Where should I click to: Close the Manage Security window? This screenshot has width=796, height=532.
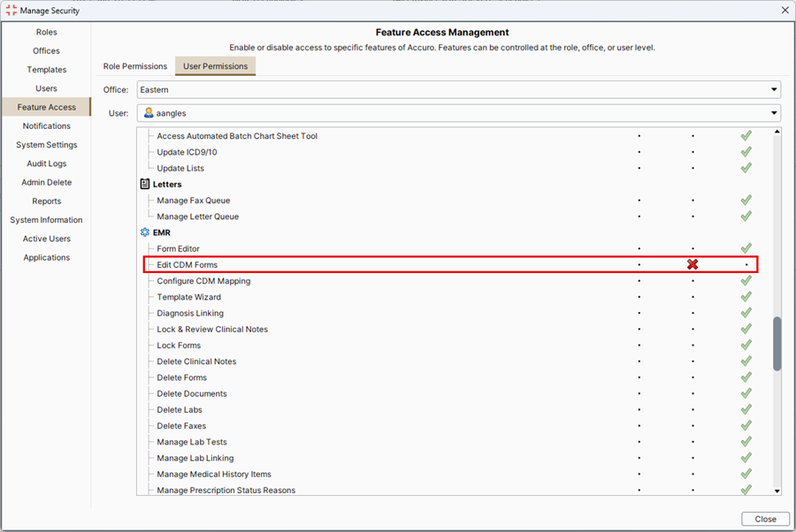tap(785, 10)
